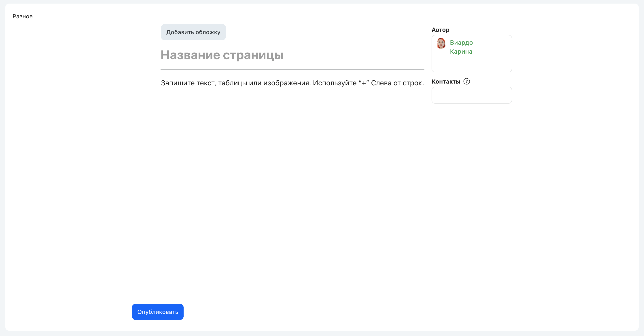
Task: Focus the Название страницы title field
Action: pyautogui.click(x=292, y=55)
